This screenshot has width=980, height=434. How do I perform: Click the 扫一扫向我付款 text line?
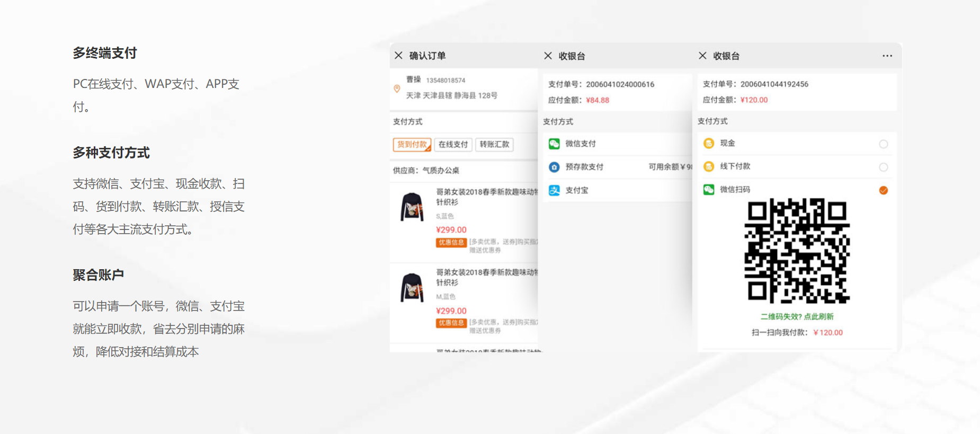[x=797, y=333]
